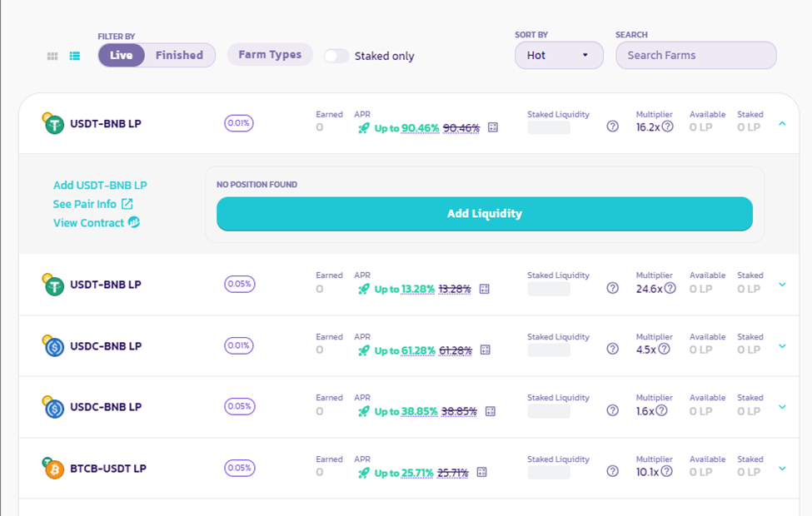This screenshot has height=516, width=812.
Task: Select the Live filter tab
Action: 122,56
